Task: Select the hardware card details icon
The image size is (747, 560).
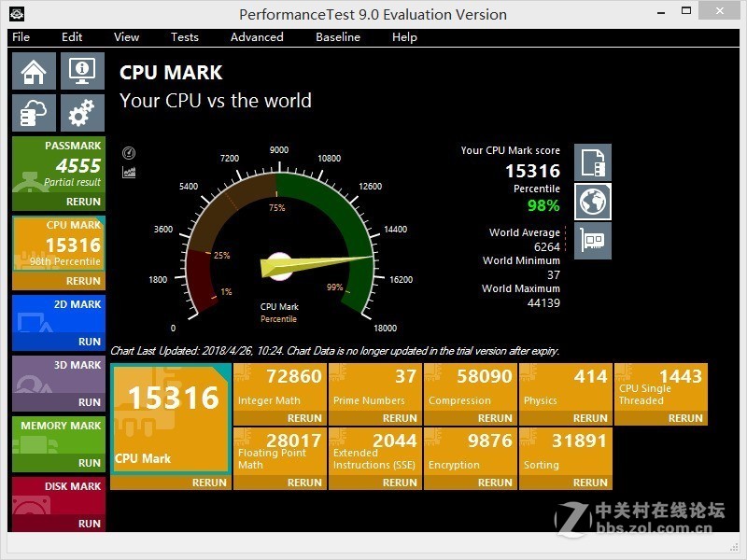Action: [591, 239]
